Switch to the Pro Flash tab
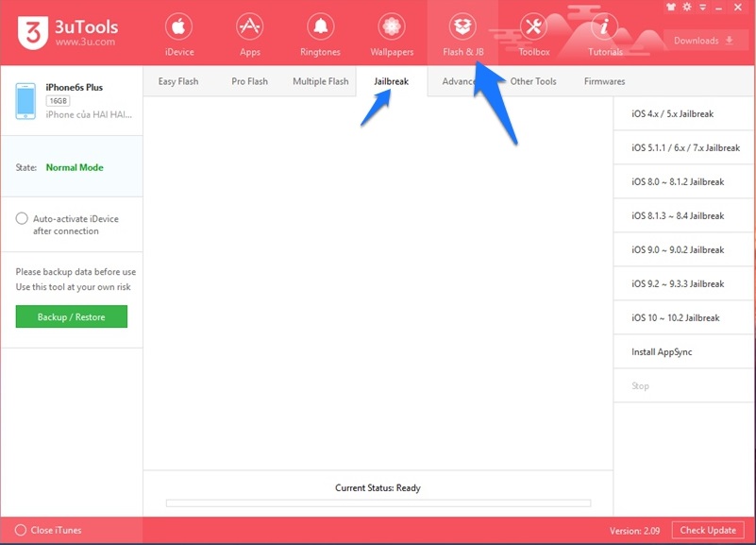 pyautogui.click(x=249, y=81)
